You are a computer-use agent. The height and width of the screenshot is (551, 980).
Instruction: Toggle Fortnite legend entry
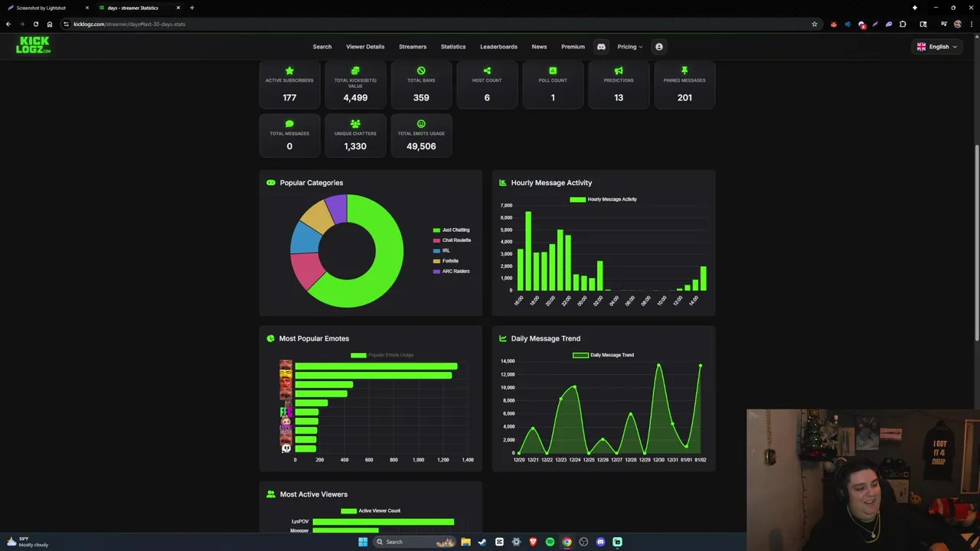[x=446, y=261]
